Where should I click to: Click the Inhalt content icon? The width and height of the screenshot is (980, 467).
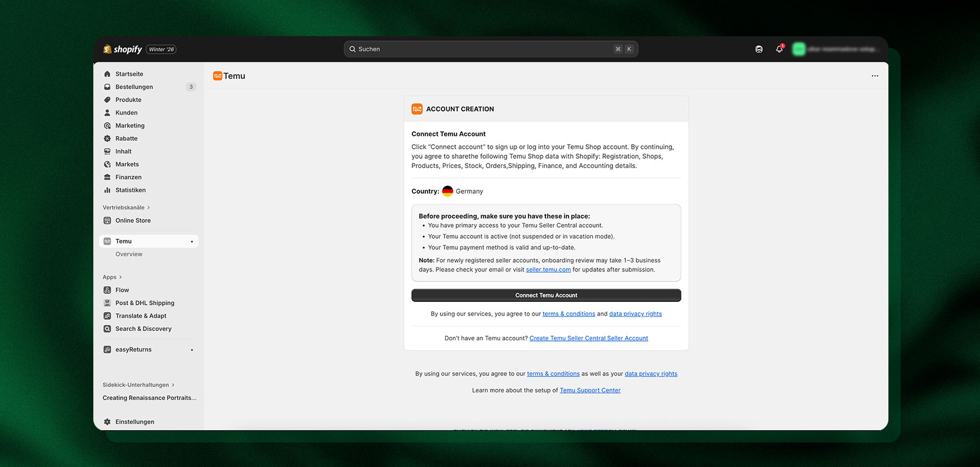point(107,151)
